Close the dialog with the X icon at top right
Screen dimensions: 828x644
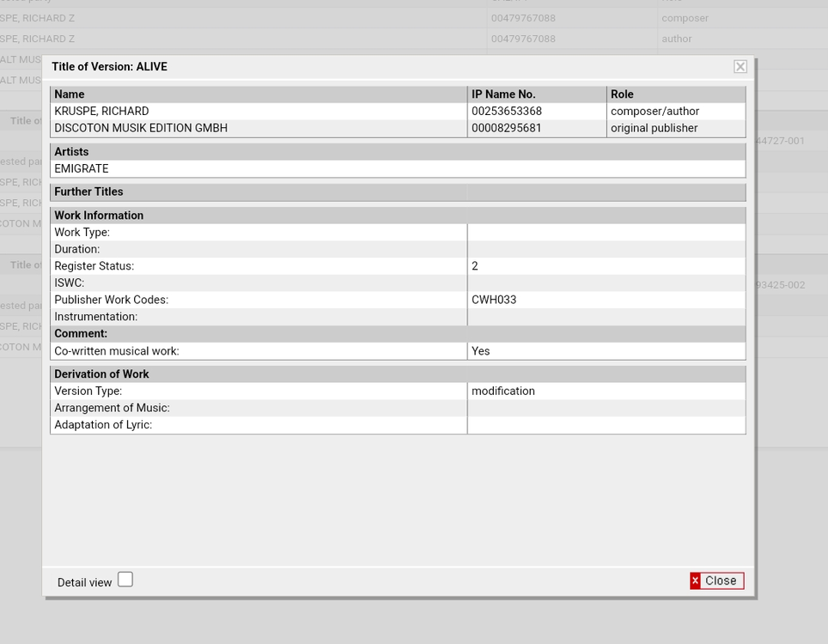[740, 66]
